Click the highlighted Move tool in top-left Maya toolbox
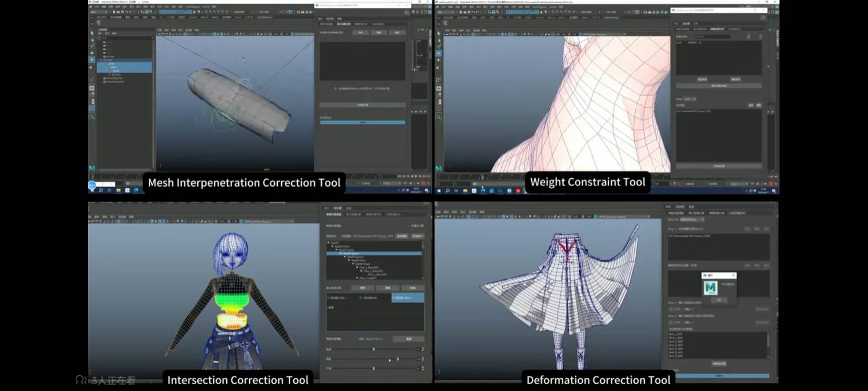The image size is (868, 391). click(x=92, y=60)
